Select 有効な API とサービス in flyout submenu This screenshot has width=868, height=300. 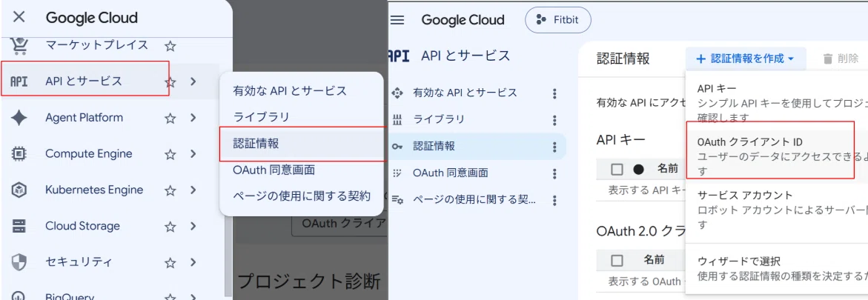[x=302, y=91]
